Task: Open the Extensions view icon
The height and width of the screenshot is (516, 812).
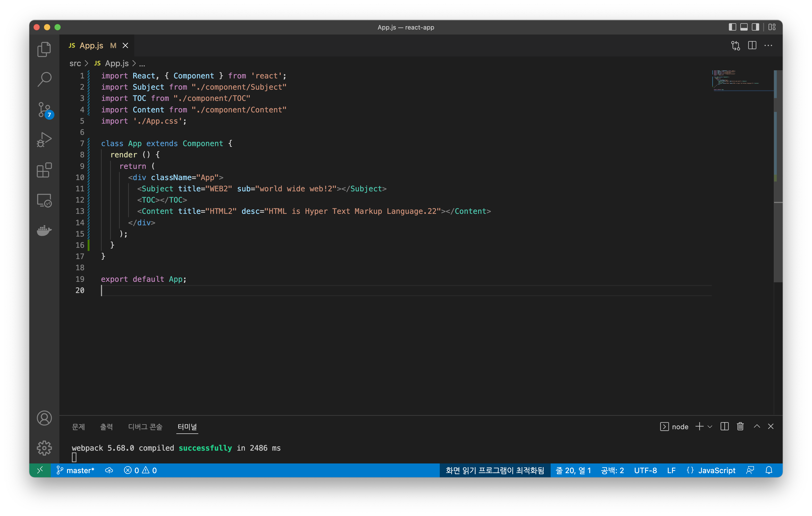Action: [44, 170]
